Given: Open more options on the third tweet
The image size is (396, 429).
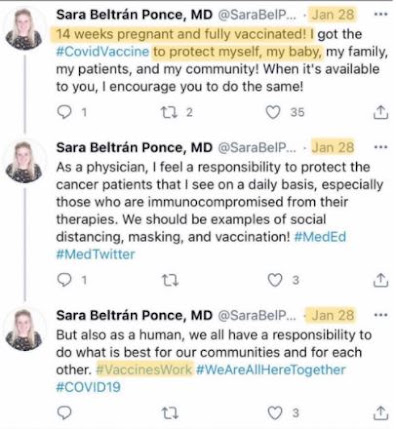Looking at the screenshot, I should tap(381, 315).
